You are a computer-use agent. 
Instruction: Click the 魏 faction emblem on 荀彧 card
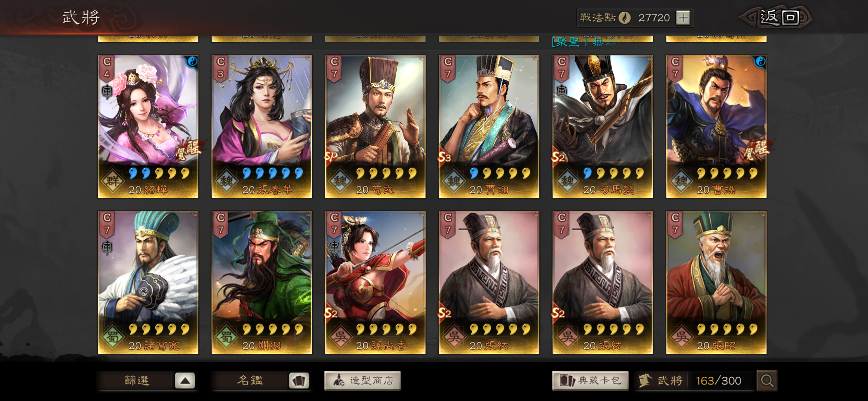click(340, 181)
